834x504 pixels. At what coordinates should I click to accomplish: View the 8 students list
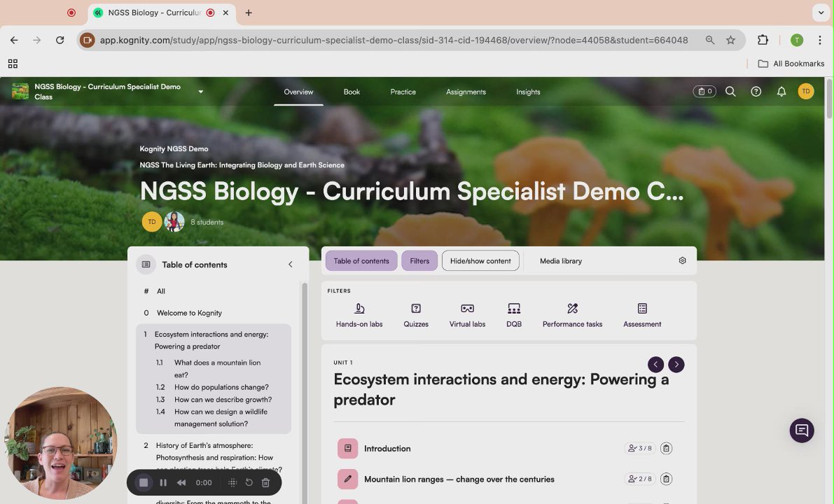(207, 222)
